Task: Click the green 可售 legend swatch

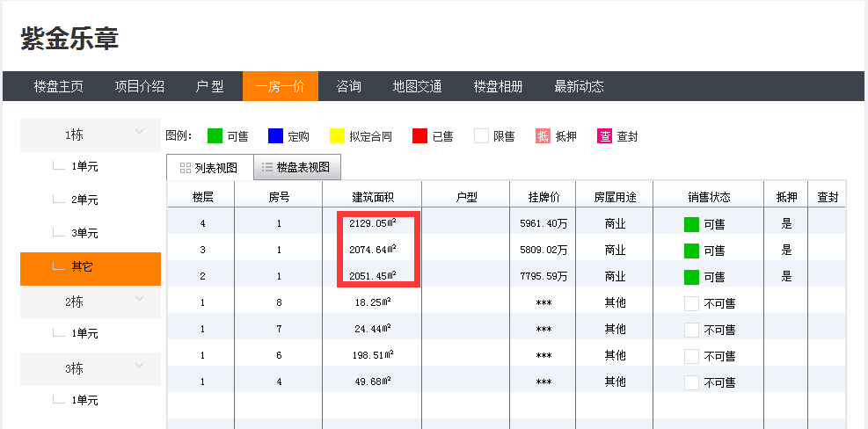Action: [215, 136]
